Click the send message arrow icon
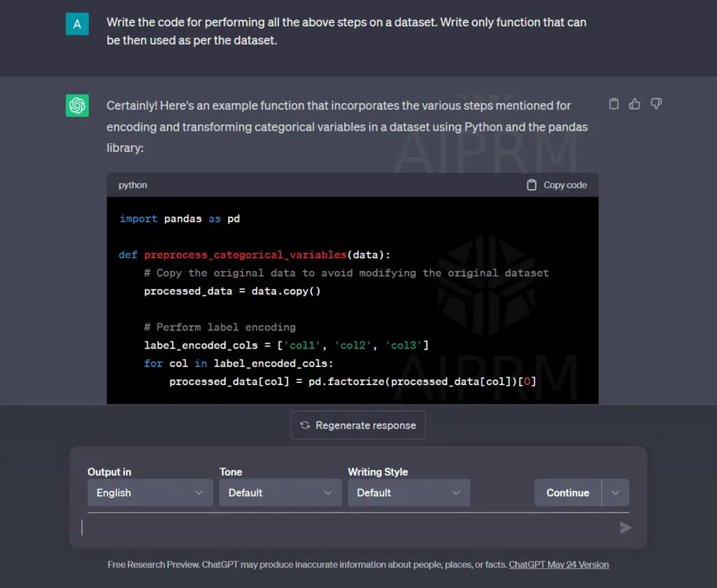Screen dimensions: 717x588 [625, 528]
